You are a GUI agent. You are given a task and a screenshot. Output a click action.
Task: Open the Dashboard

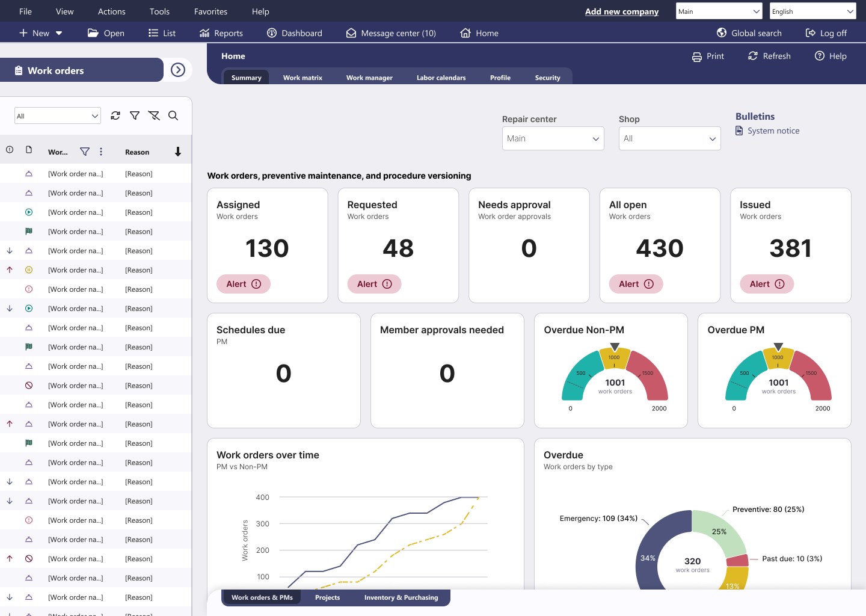click(x=294, y=33)
